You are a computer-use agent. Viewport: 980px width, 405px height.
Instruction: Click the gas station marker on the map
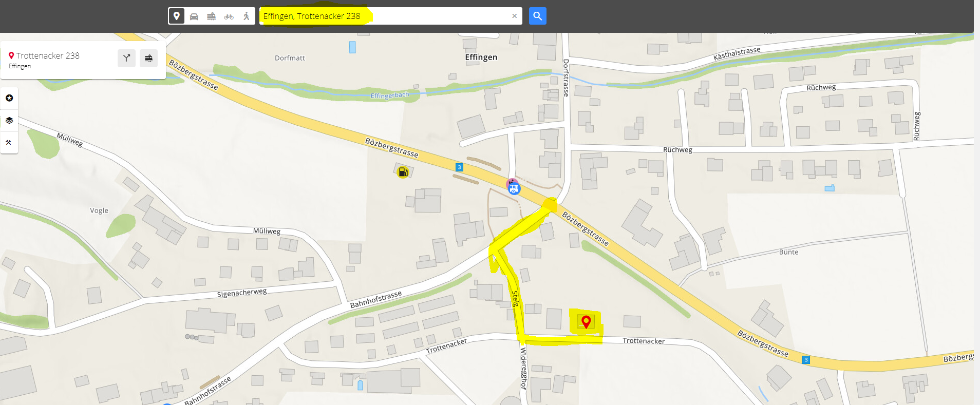point(403,172)
